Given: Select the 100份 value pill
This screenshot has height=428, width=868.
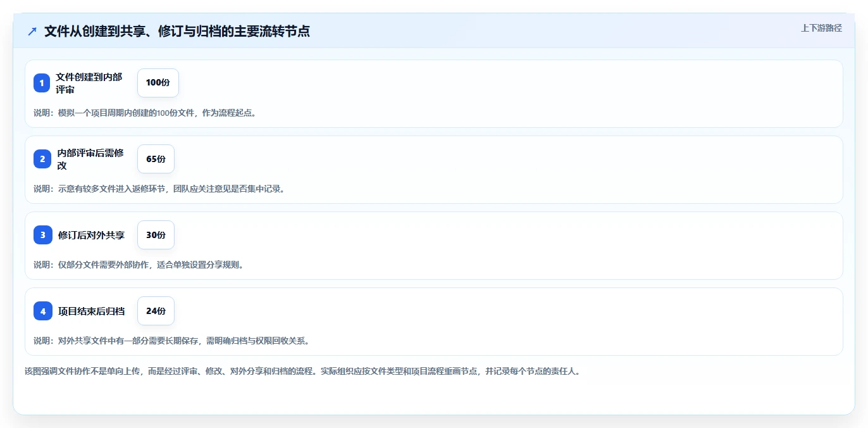Looking at the screenshot, I should 158,83.
